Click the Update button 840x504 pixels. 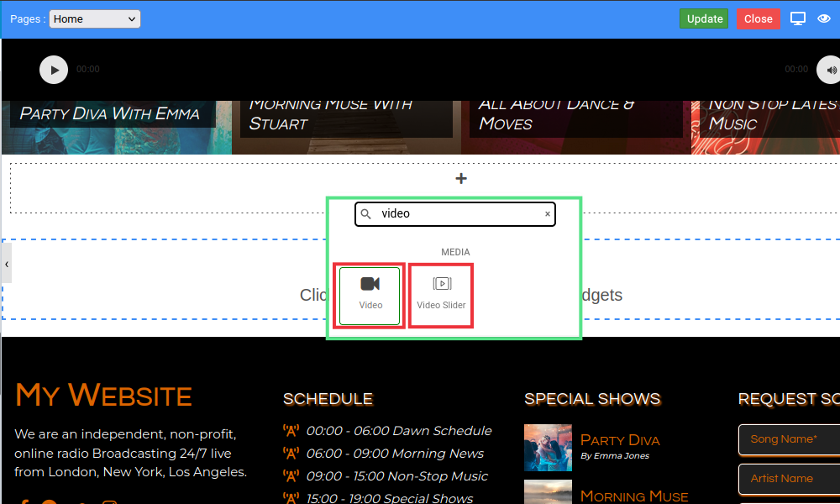point(704,18)
